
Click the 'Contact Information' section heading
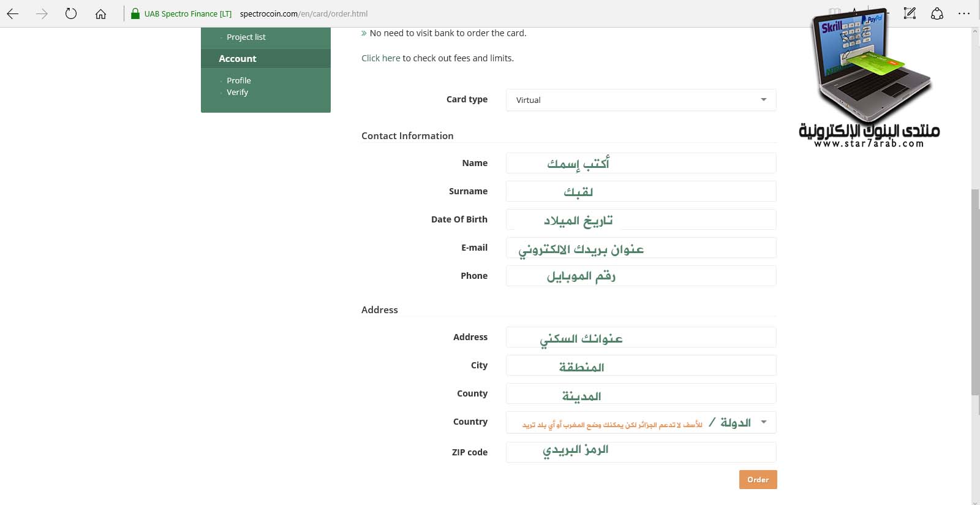[407, 136]
